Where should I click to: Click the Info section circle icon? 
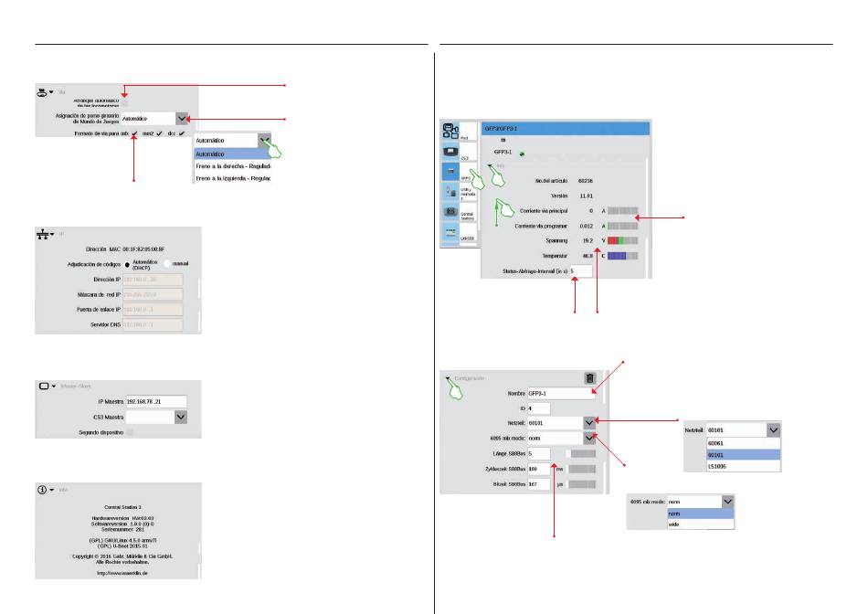(x=42, y=490)
